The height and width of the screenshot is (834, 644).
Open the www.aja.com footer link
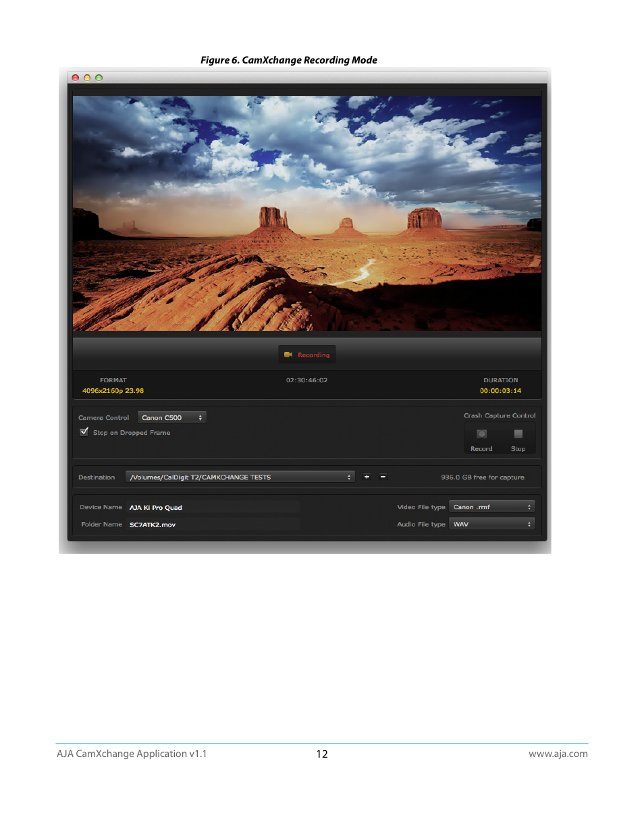click(x=558, y=754)
